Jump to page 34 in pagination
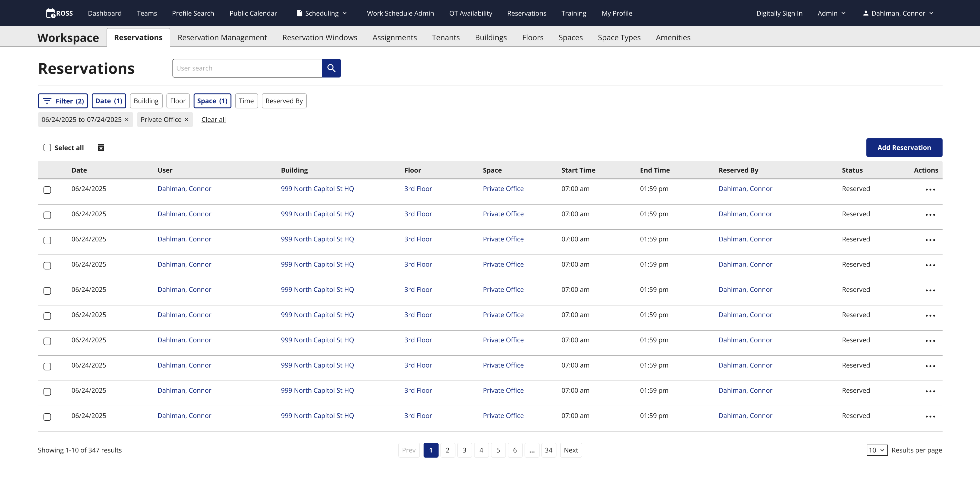Image resolution: width=980 pixels, height=495 pixels. pos(549,450)
